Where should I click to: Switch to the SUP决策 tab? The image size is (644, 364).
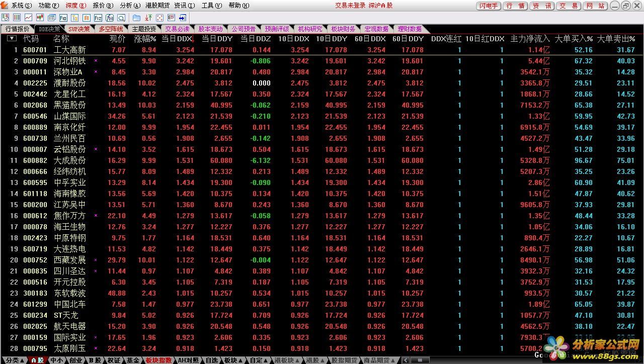point(79,29)
